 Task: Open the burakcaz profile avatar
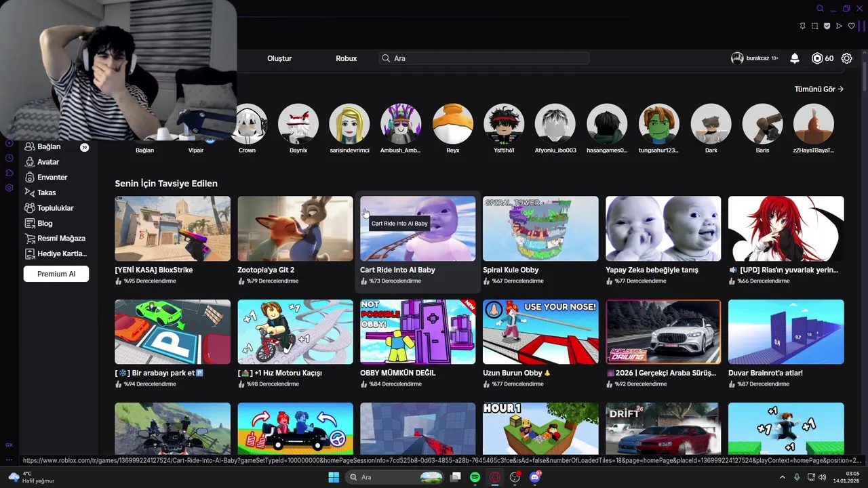(737, 58)
